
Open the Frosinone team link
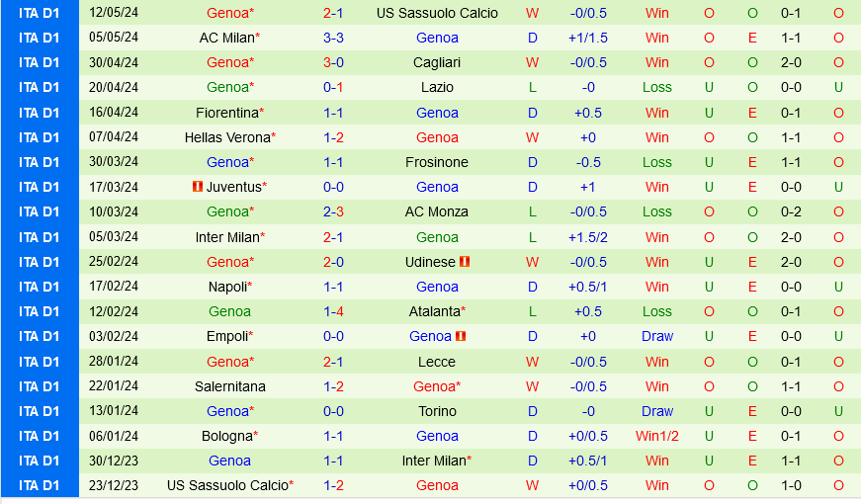pyautogui.click(x=437, y=162)
